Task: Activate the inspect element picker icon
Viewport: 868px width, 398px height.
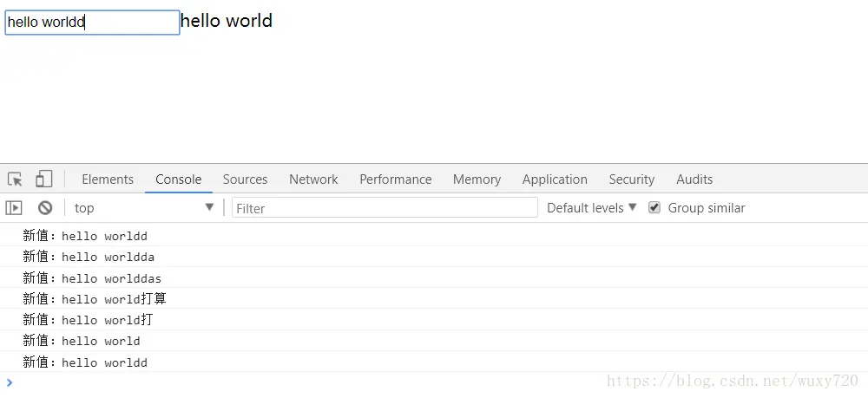Action: point(15,179)
